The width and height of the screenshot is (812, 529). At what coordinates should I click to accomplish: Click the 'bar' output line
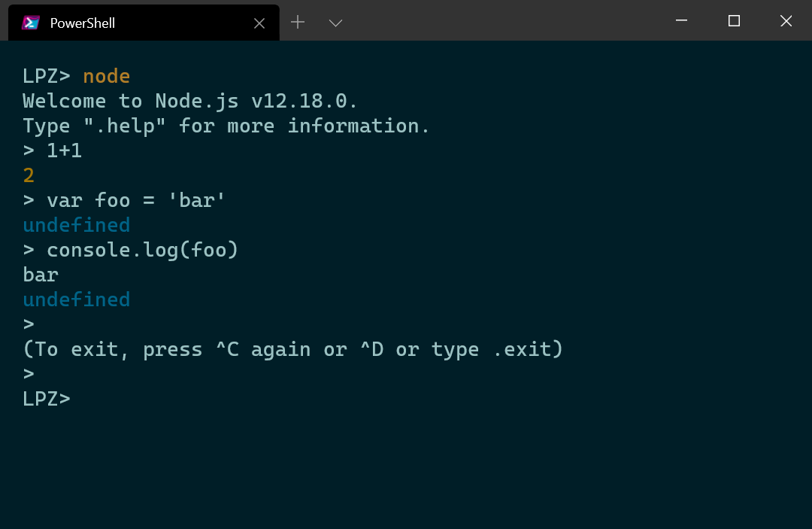41,275
